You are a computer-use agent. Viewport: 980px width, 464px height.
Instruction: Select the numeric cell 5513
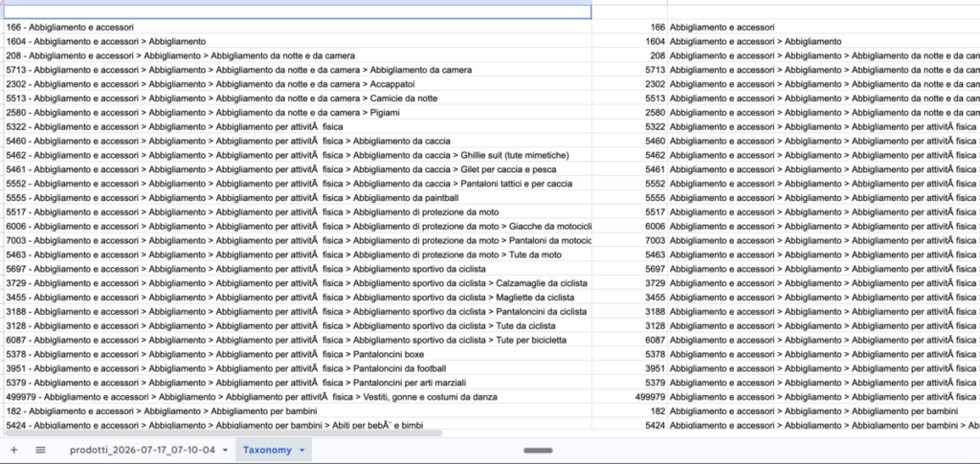(x=630, y=98)
